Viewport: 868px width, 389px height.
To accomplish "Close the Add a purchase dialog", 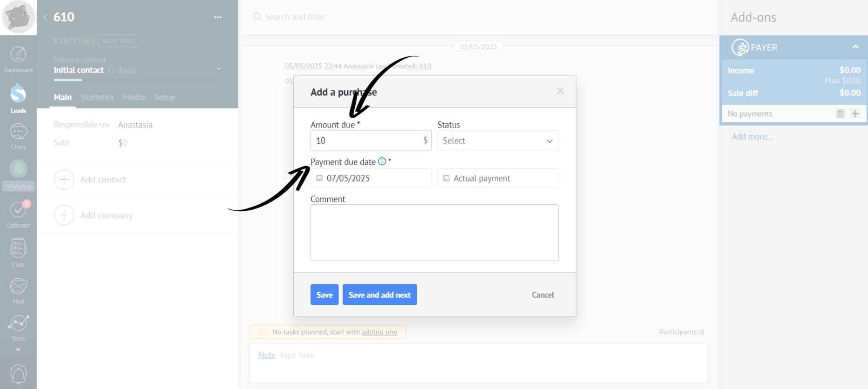I will (x=560, y=91).
